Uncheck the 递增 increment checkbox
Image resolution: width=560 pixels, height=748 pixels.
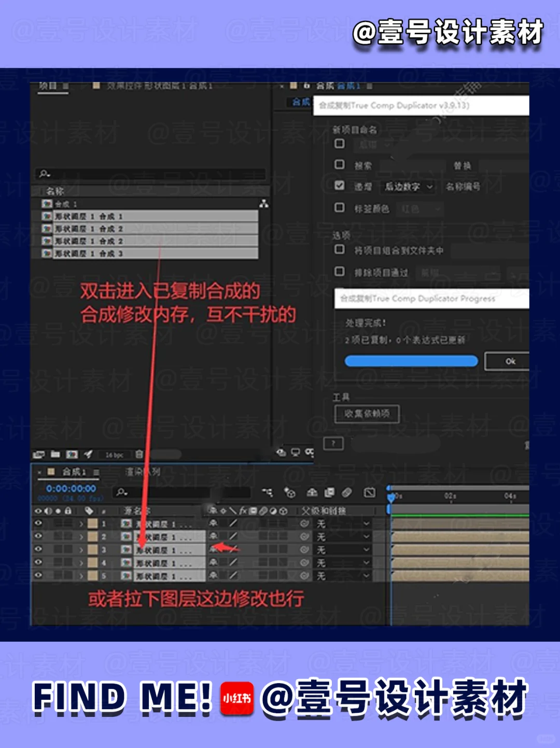340,186
